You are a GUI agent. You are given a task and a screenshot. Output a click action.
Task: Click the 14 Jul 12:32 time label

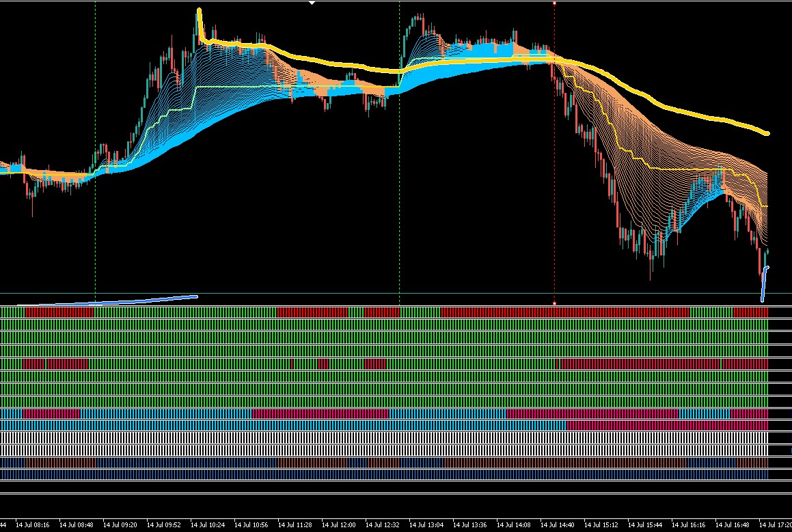[383, 525]
